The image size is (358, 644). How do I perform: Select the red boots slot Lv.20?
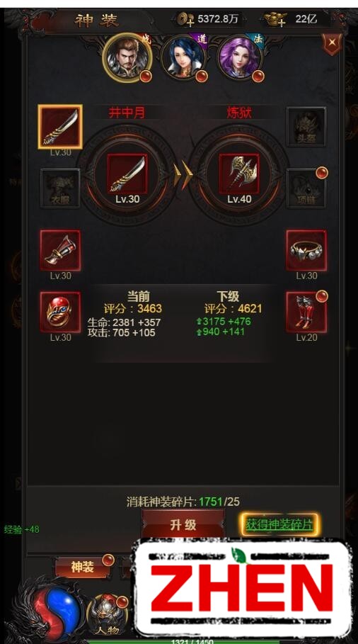(x=306, y=312)
